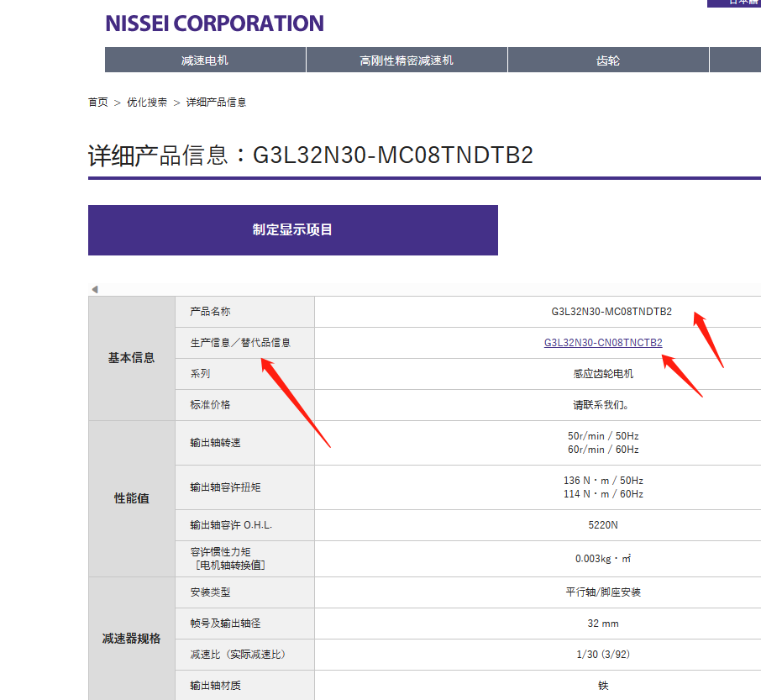
Task: Open the 齿轮 navigation menu
Action: [x=608, y=60]
